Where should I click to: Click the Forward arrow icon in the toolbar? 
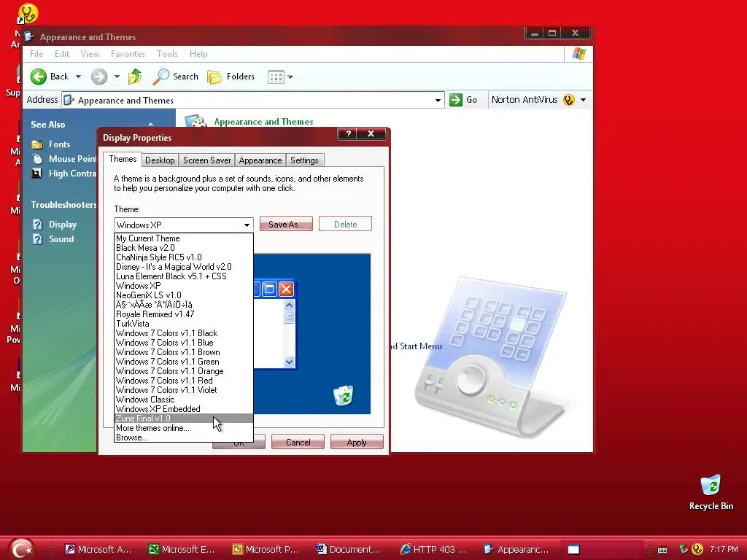tap(99, 77)
